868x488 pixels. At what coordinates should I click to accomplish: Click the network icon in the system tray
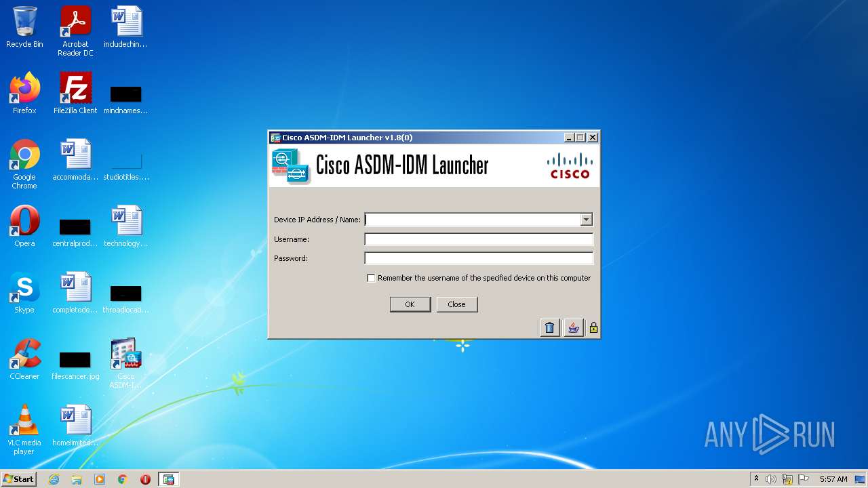tap(787, 479)
